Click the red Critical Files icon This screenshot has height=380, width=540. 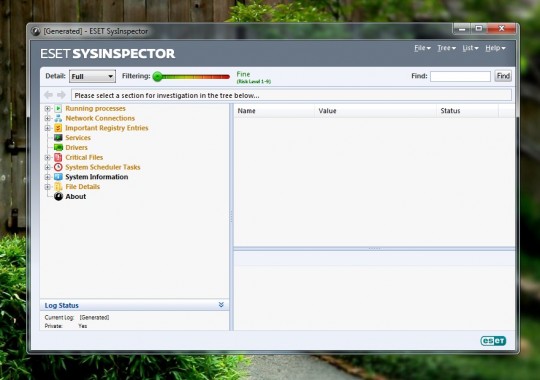58,157
